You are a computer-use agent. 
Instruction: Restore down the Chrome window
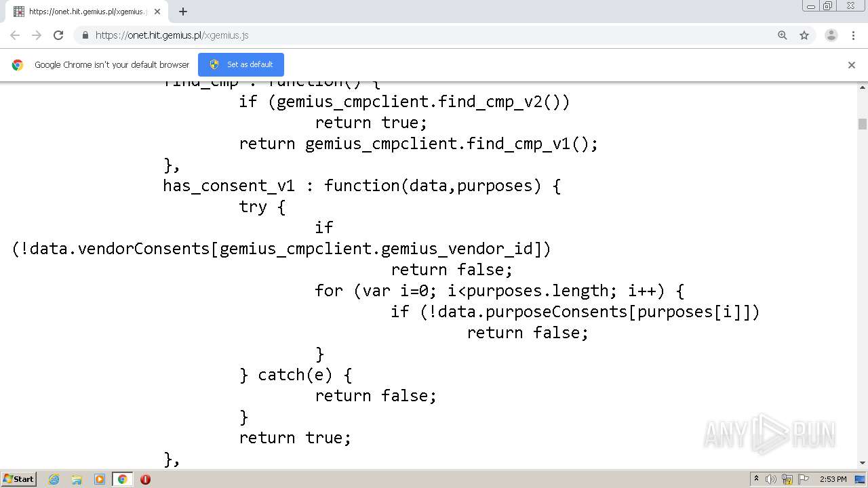click(828, 5)
